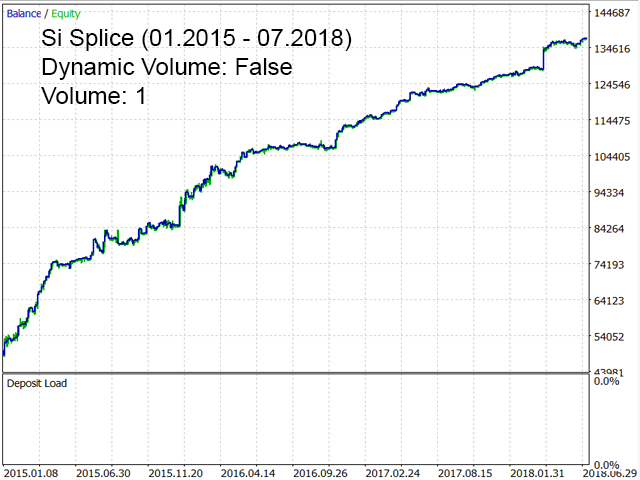Click the Balance legend label
Screen dimensions: 640x480
point(23,14)
